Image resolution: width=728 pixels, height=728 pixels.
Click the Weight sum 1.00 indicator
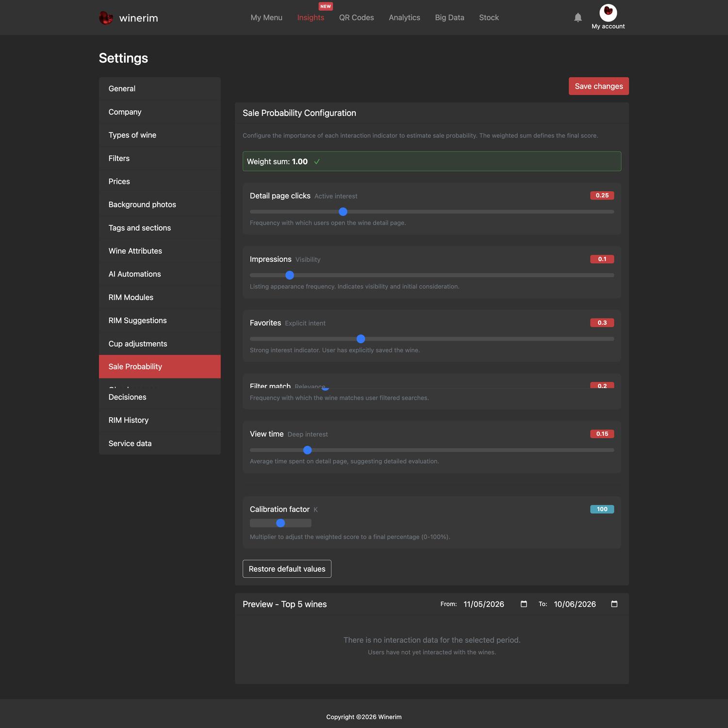click(x=432, y=161)
